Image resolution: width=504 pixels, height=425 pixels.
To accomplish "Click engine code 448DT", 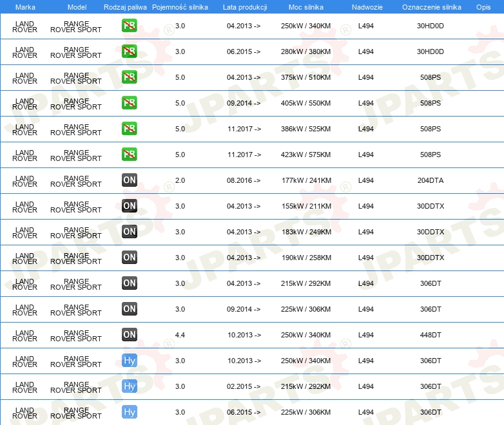I will tap(431, 335).
